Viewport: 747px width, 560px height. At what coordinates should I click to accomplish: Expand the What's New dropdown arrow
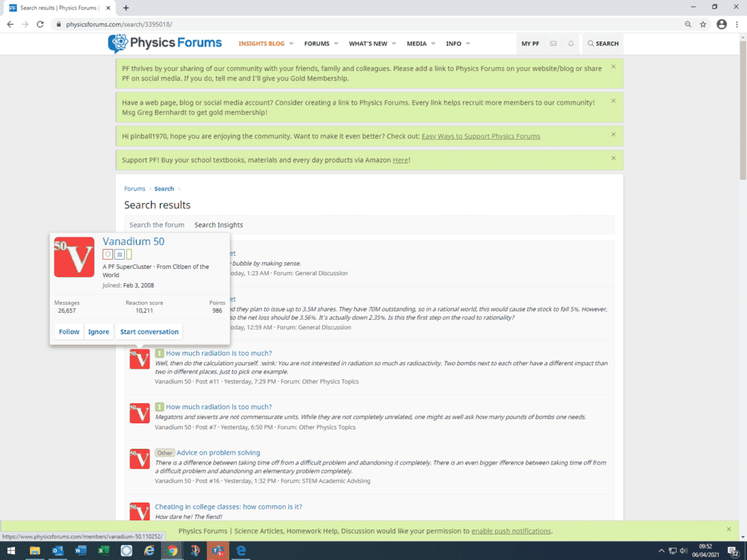(394, 44)
